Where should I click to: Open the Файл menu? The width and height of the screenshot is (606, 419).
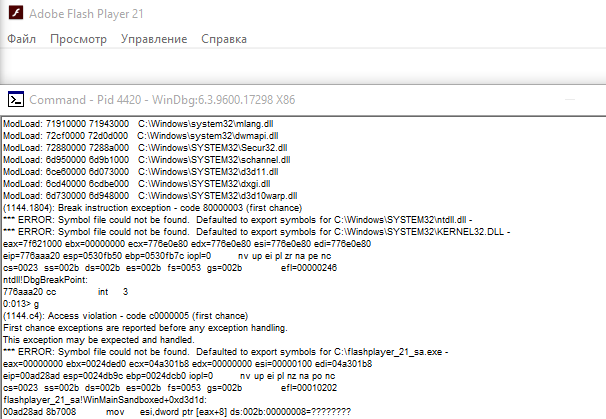coord(22,39)
